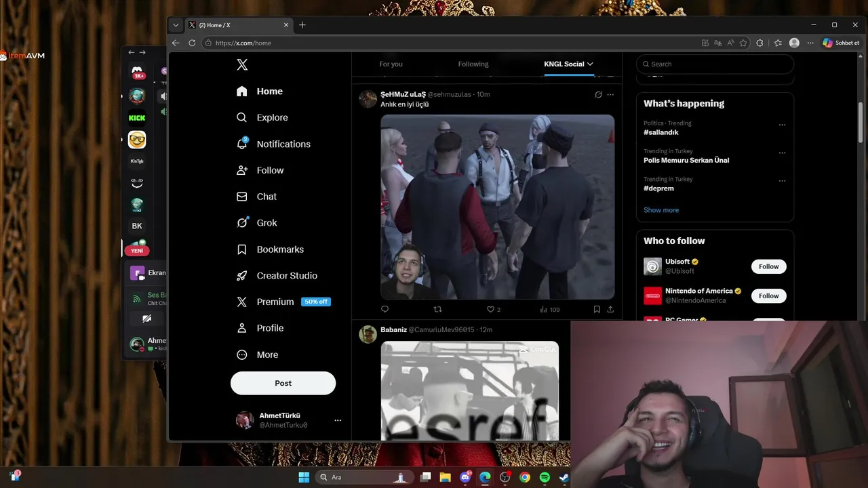Click the taskbar Ara search box
The height and width of the screenshot is (488, 868).
(365, 477)
